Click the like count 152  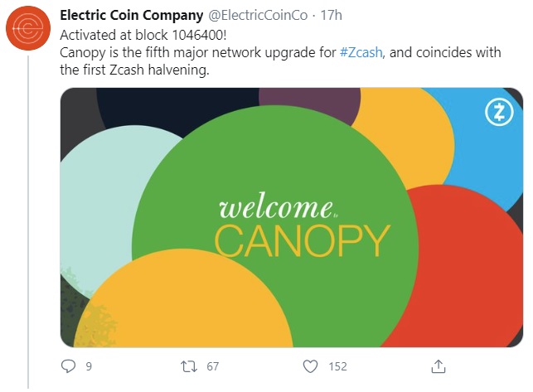coord(337,366)
